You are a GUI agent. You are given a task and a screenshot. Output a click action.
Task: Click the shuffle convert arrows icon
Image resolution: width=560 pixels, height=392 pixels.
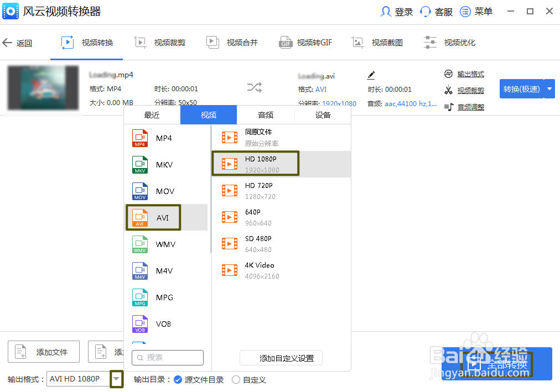(255, 87)
